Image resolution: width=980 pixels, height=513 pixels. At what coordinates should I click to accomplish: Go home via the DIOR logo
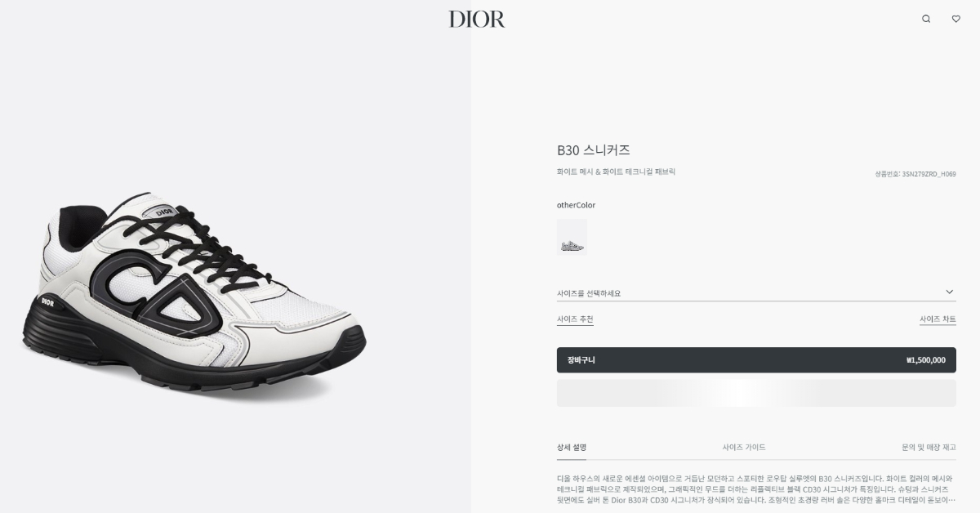point(477,19)
